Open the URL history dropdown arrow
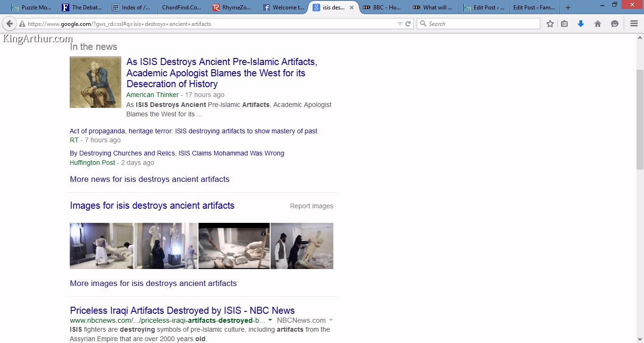Screen dimensions: 644x343 coord(400,24)
